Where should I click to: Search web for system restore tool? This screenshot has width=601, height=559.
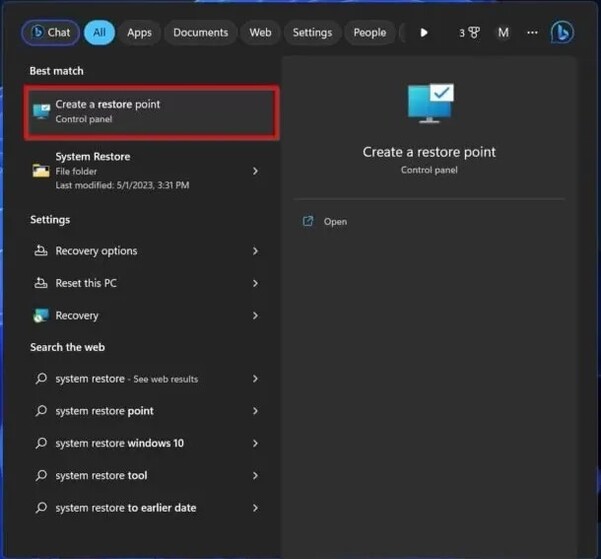click(x=152, y=475)
